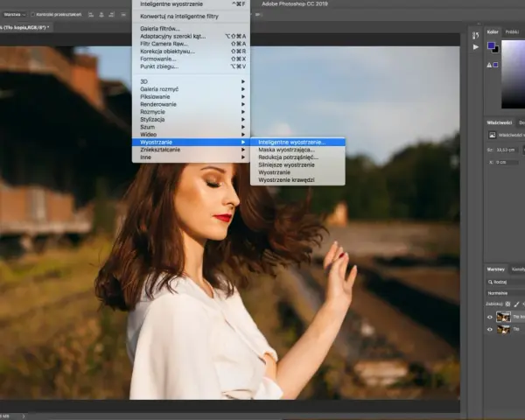Expand the Rozmycie submenu

click(x=191, y=112)
